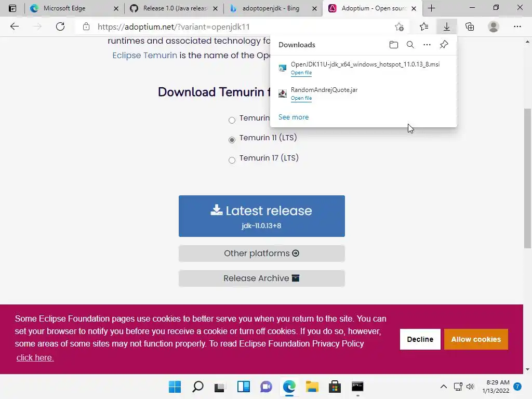The width and height of the screenshot is (532, 399).
Task: Open downloads folder from Downloads panel
Action: tap(394, 45)
